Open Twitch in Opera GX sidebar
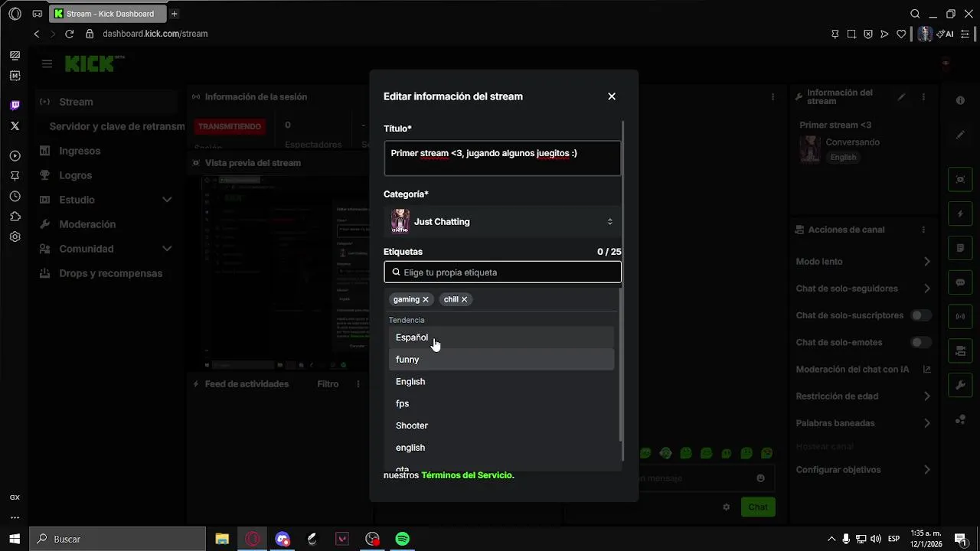The height and width of the screenshot is (551, 980). [15, 106]
